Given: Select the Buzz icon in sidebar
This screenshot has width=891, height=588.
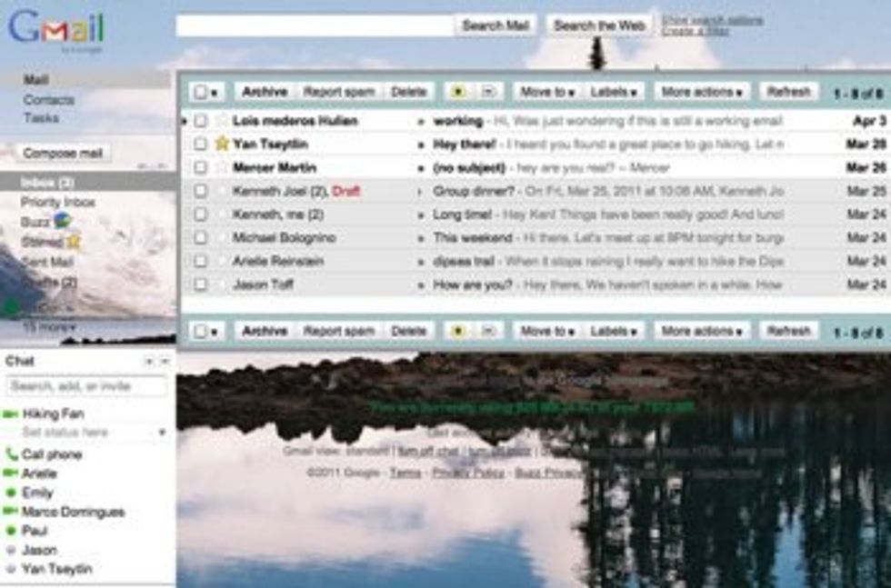Looking at the screenshot, I should point(63,219).
